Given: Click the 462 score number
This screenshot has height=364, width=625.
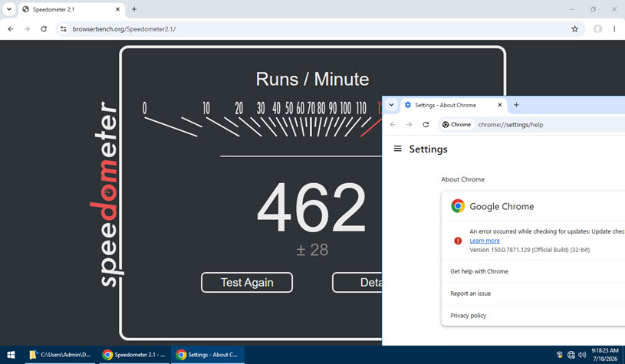Looking at the screenshot, I should 311,207.
